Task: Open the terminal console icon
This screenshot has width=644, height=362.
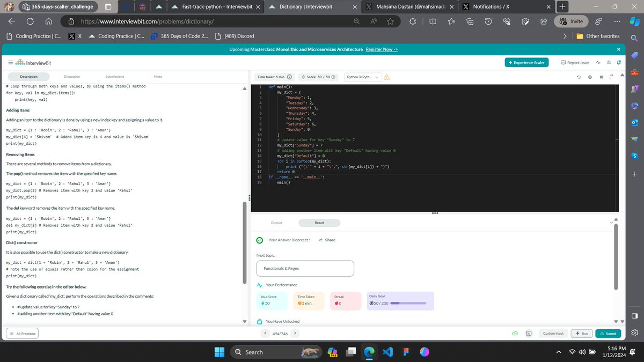Action: [529, 334]
